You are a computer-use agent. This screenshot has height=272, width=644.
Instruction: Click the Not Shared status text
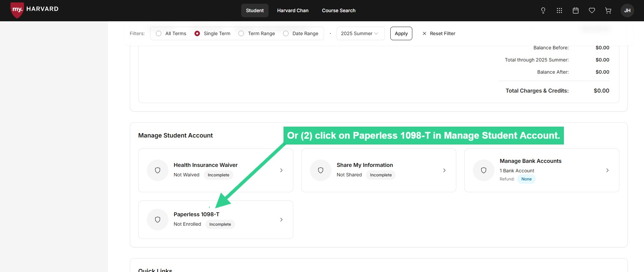[x=349, y=175]
